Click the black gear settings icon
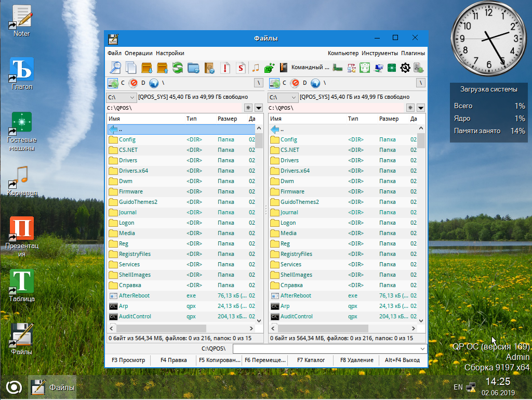The width and height of the screenshot is (532, 400). pos(405,68)
